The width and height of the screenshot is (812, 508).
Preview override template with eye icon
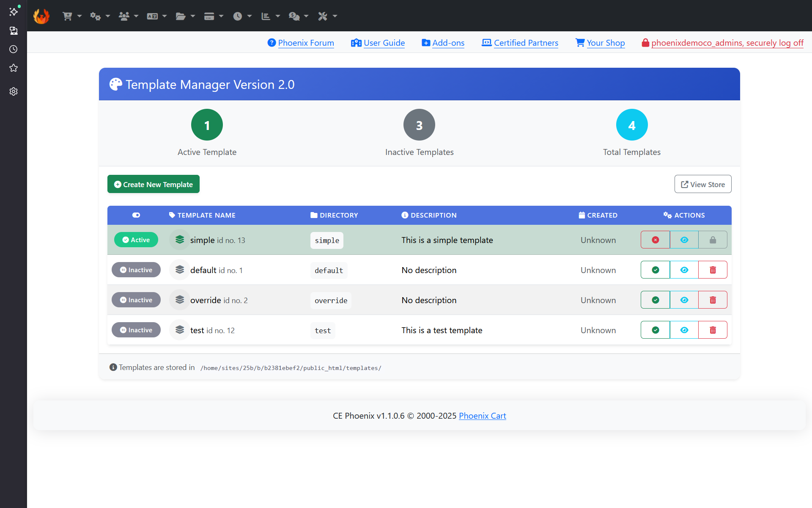pos(684,300)
